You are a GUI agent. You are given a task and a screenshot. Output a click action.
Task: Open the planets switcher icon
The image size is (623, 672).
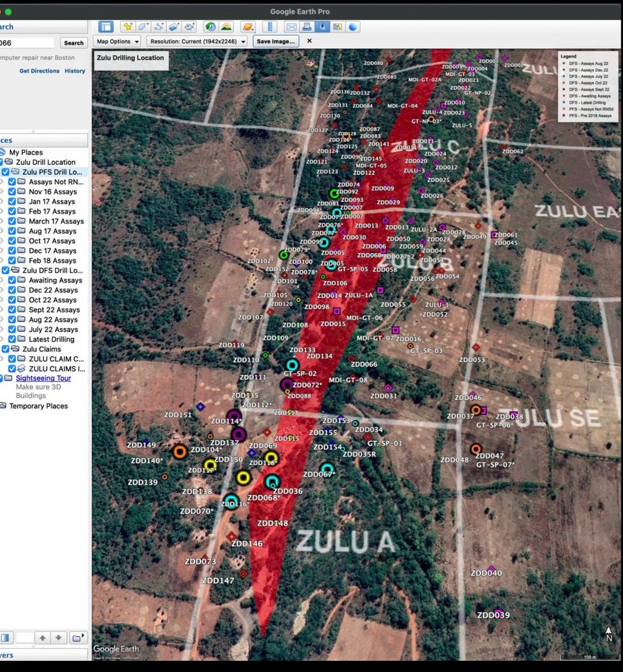[x=247, y=26]
